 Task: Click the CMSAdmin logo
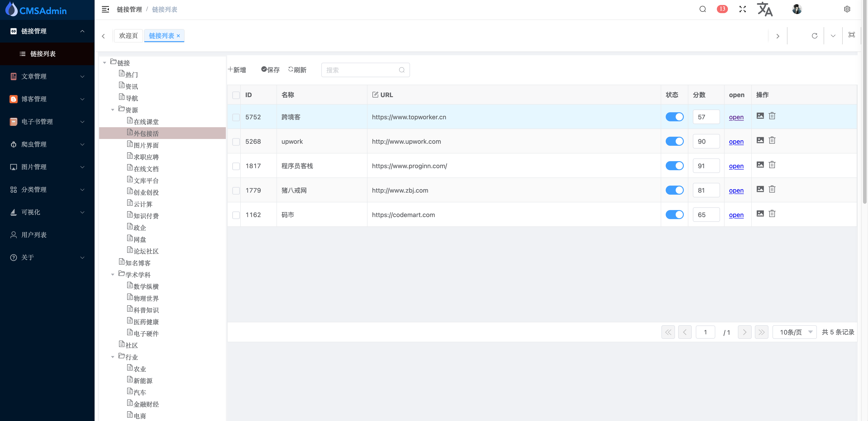36,10
